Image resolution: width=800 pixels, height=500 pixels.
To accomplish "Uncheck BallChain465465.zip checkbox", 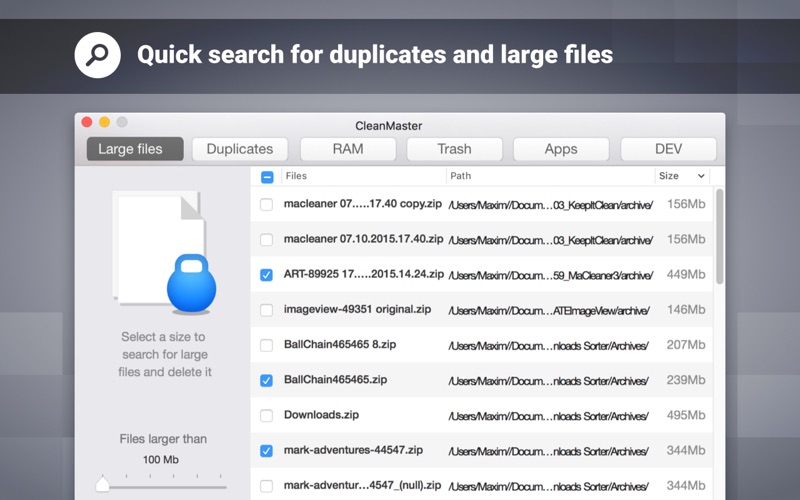I will click(266, 381).
